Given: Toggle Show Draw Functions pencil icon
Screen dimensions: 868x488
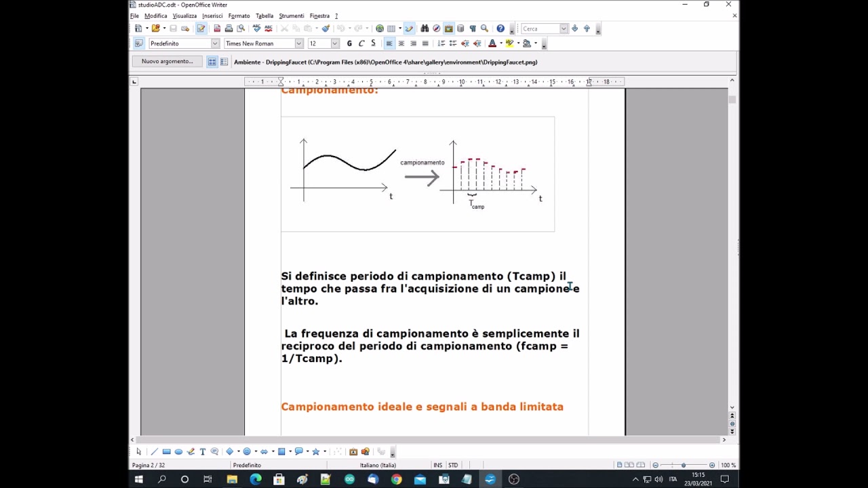Looking at the screenshot, I should (409, 28).
